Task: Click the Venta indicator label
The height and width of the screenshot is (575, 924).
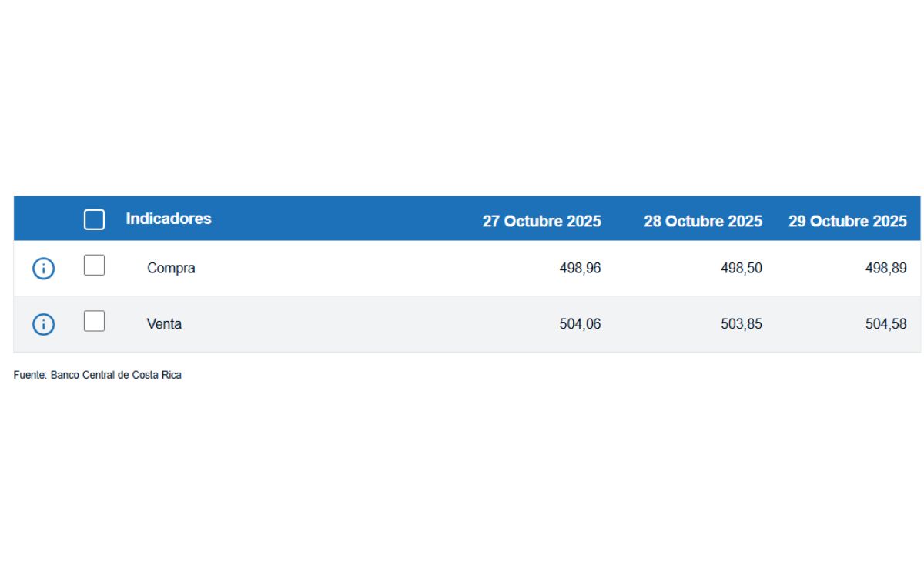Action: [164, 325]
